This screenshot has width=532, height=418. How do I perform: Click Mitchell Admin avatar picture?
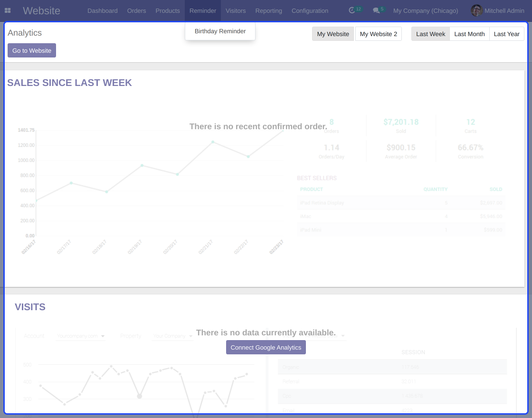pyautogui.click(x=476, y=10)
